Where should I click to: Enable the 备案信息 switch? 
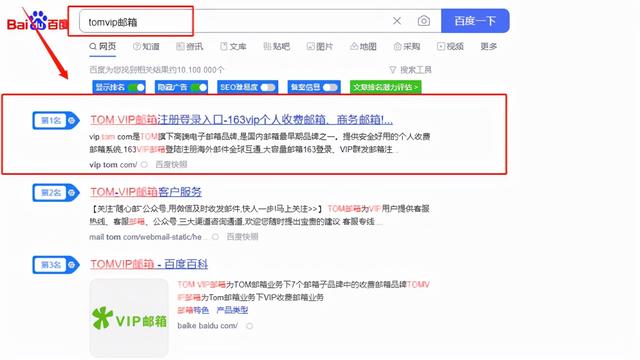click(330, 87)
